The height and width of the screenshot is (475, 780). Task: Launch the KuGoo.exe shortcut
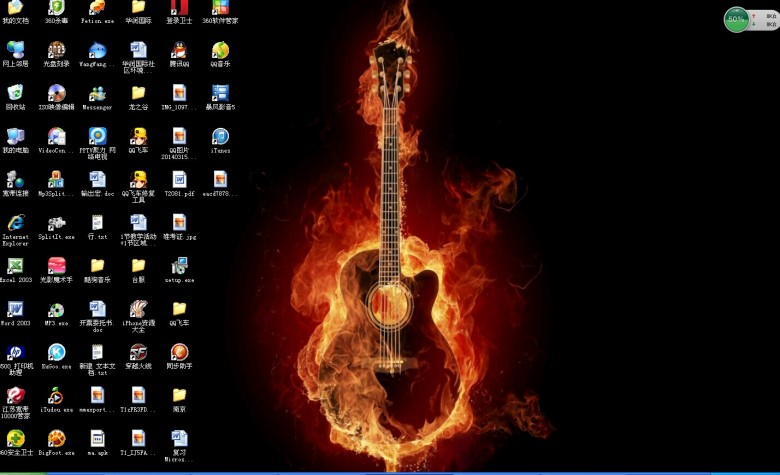56,352
